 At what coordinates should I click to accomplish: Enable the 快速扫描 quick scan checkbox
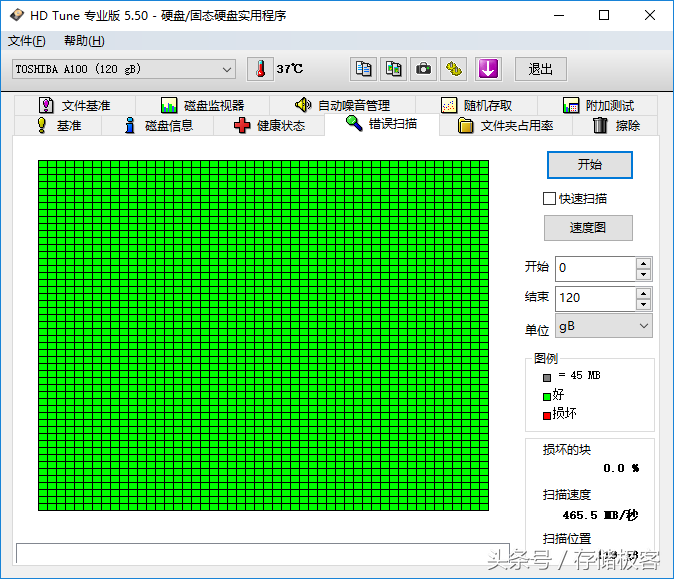549,199
